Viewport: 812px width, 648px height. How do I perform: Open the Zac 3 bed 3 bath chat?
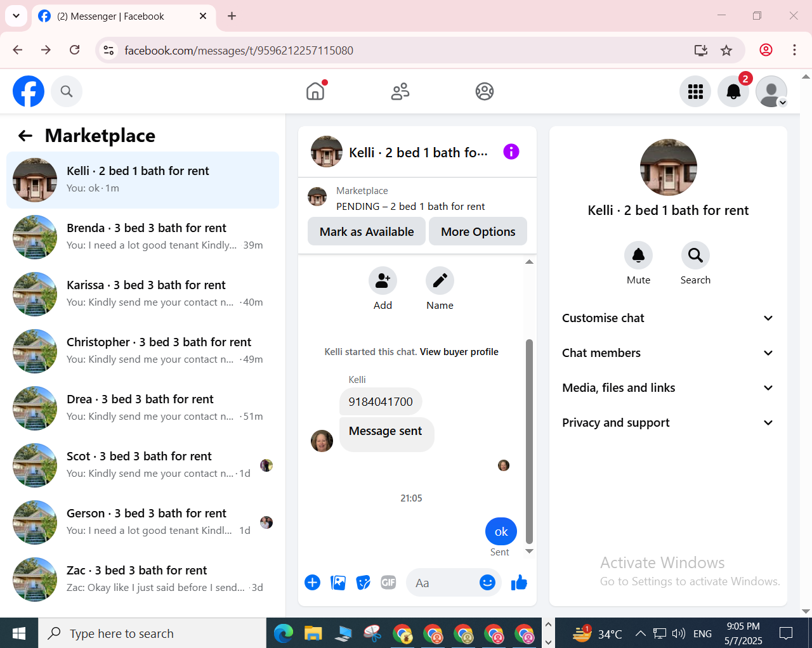[143, 580]
